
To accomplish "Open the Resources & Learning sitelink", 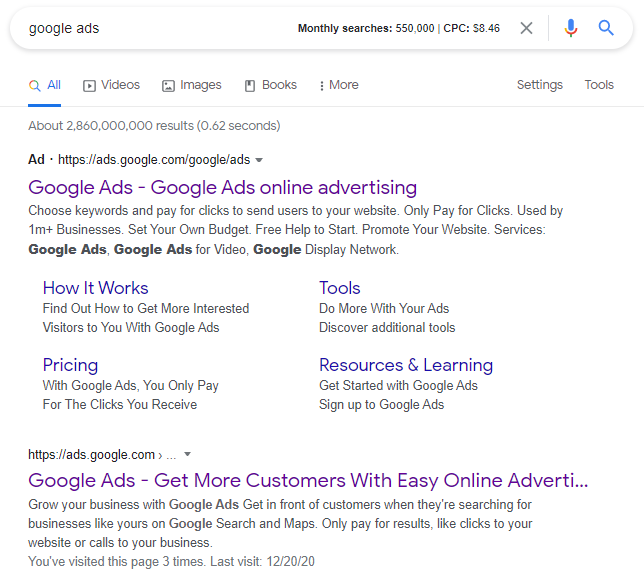I will tap(405, 365).
